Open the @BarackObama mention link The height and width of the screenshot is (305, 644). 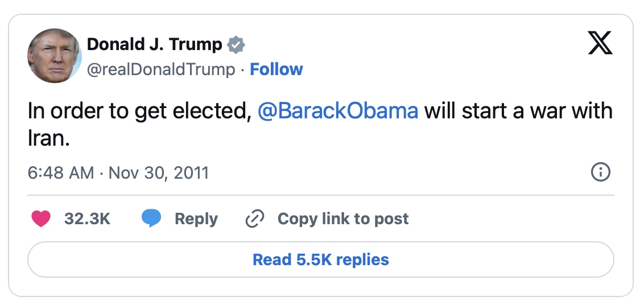pos(338,110)
